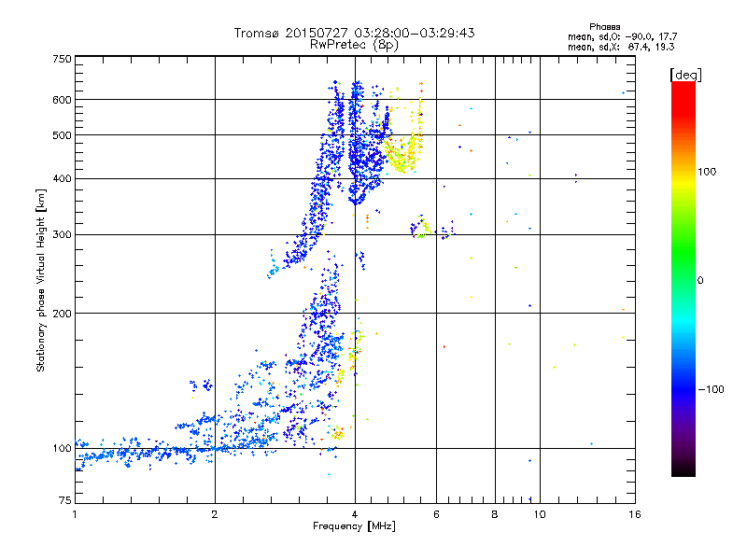Viewport: 747px width, 560px height.
Task: Click the x-axis tick label '4'
Action: (355, 514)
